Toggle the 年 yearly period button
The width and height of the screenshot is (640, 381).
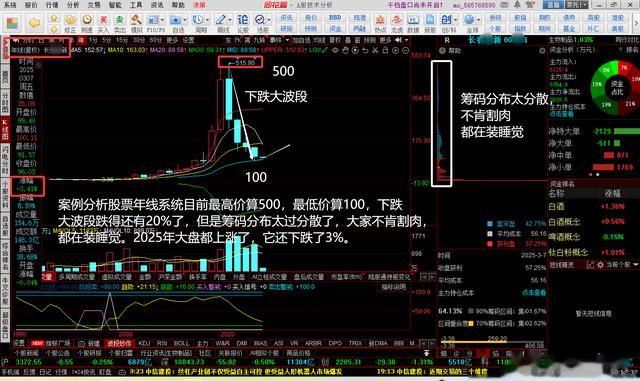81,40
